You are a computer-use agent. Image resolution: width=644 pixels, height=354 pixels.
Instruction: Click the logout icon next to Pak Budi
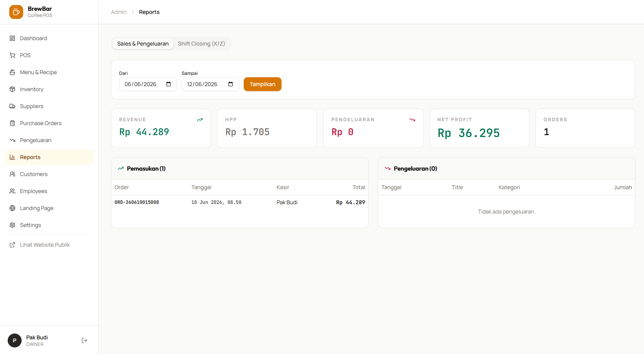(84, 340)
